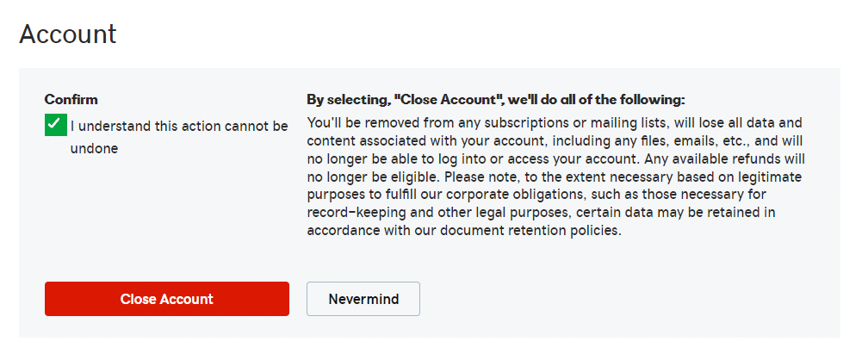Click 'I understand this action cannot be undone' label
Image resolution: width=868 pixels, height=360 pixels.
pyautogui.click(x=179, y=127)
